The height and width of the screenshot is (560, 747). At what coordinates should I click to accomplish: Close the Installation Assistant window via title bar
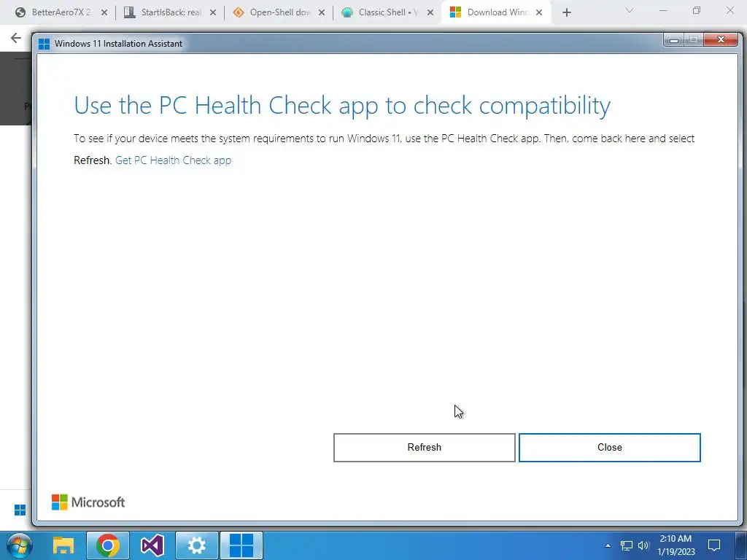[721, 39]
